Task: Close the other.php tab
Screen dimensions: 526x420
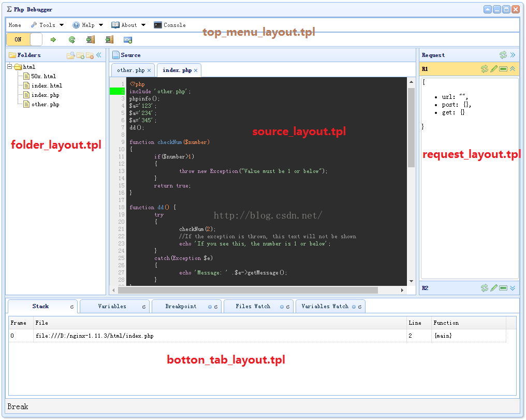Action: [149, 70]
